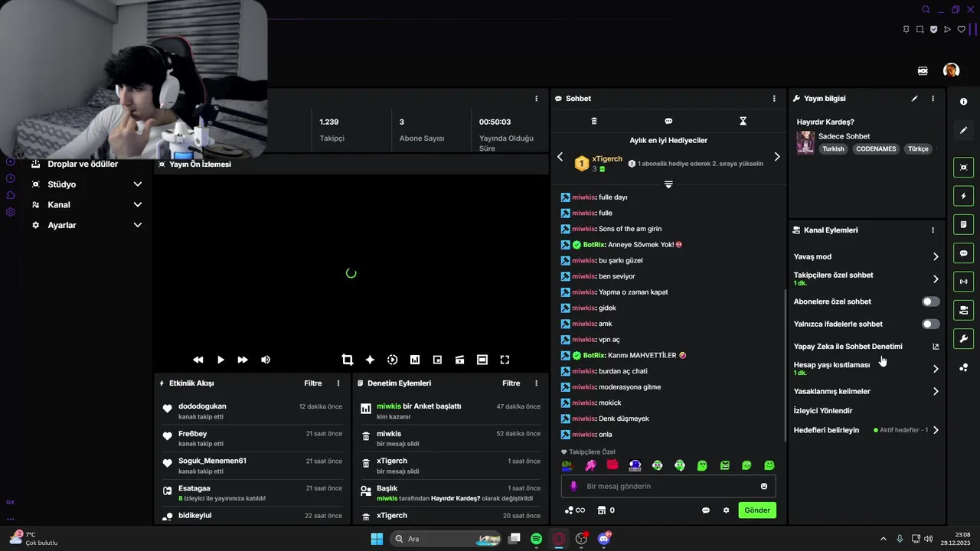Click the Windows Start button
The image size is (980, 551).
(377, 539)
